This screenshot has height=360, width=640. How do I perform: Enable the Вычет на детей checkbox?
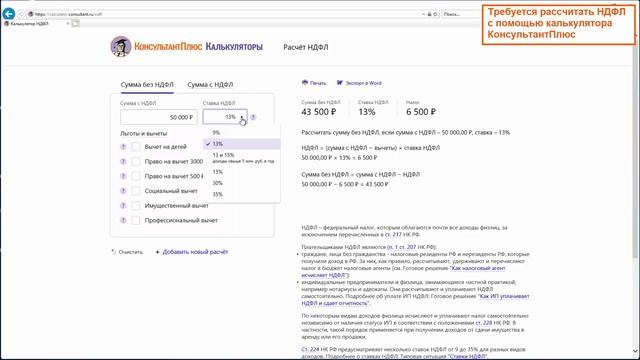click(x=136, y=147)
